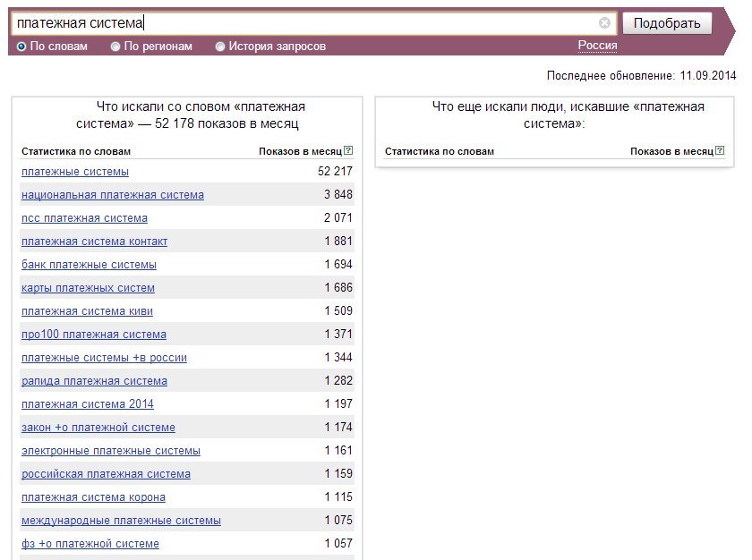The width and height of the screenshot is (752, 560).
Task: Click right panel heading 'Что еще искали люди'
Action: click(x=499, y=106)
